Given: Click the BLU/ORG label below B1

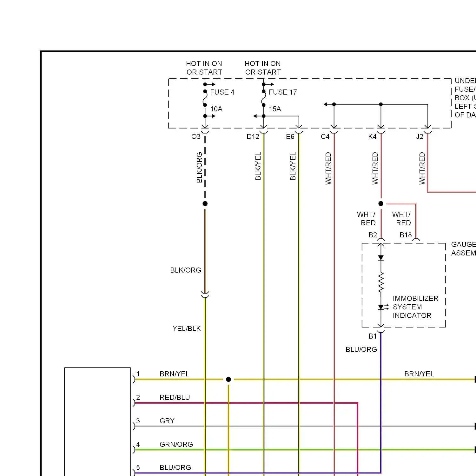Looking at the screenshot, I should [x=361, y=350].
